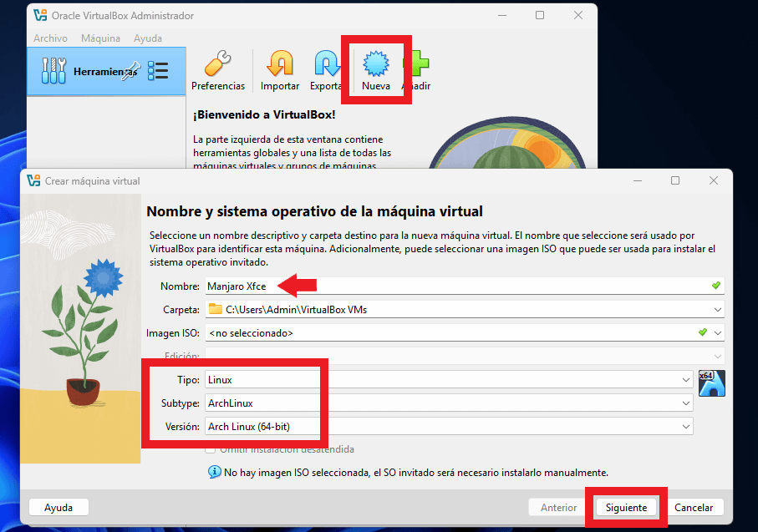The height and width of the screenshot is (532, 758).
Task: Click the green check in Imagen ISO field
Action: 702,332
